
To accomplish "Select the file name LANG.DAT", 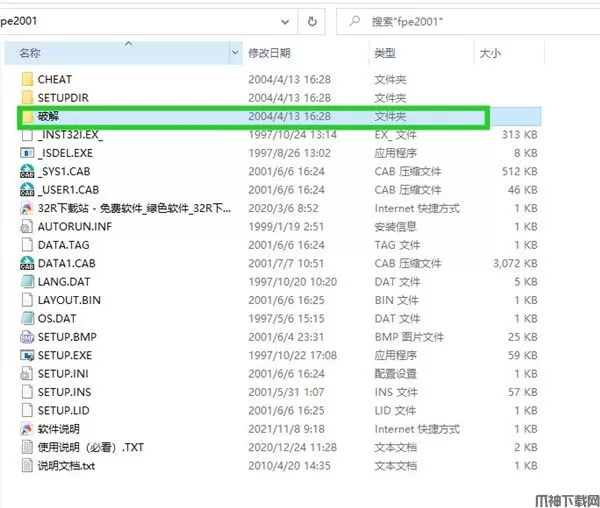I will click(x=64, y=282).
